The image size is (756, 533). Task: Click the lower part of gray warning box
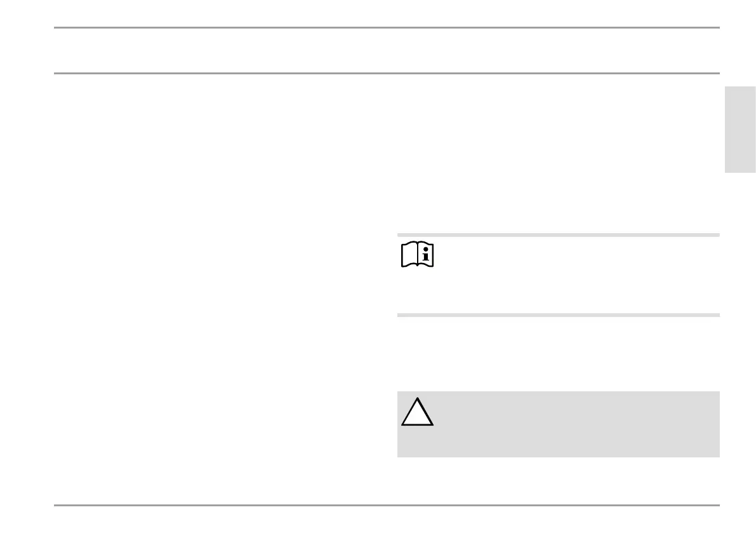click(559, 444)
